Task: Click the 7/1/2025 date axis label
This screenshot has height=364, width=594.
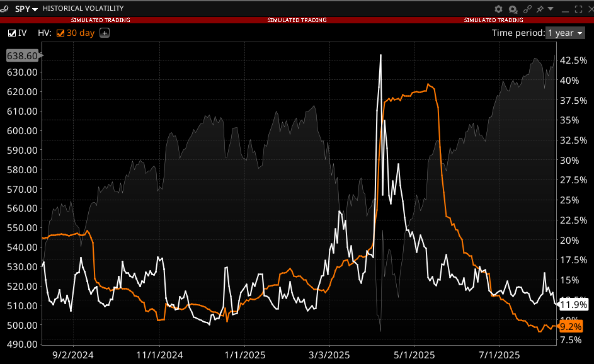Action: [500, 355]
